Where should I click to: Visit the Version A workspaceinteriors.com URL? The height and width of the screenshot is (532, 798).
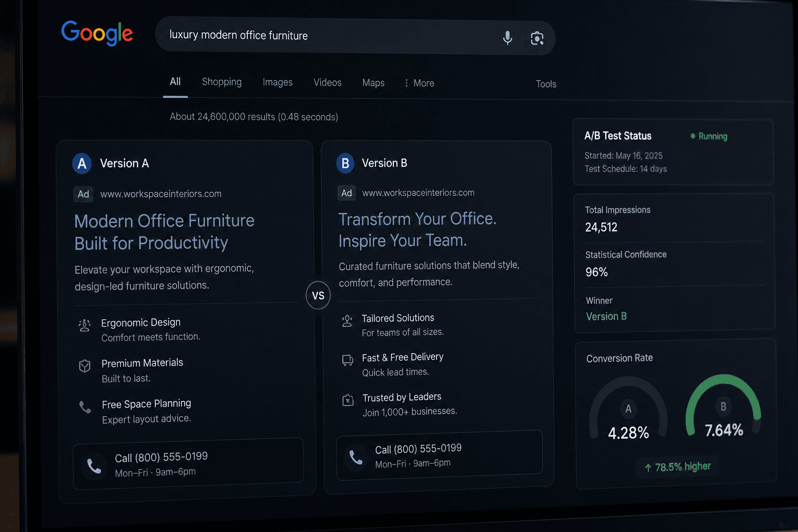pyautogui.click(x=161, y=194)
